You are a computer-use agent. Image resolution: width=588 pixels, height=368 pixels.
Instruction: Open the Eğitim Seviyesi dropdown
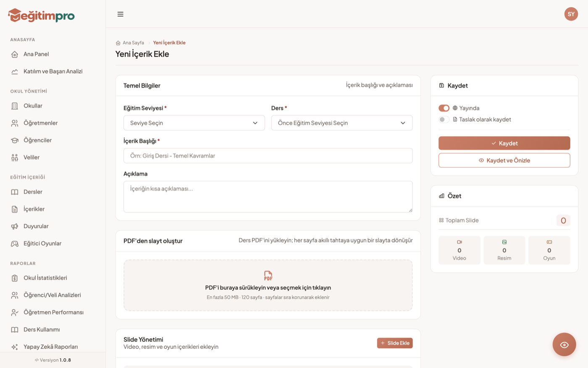(194, 123)
